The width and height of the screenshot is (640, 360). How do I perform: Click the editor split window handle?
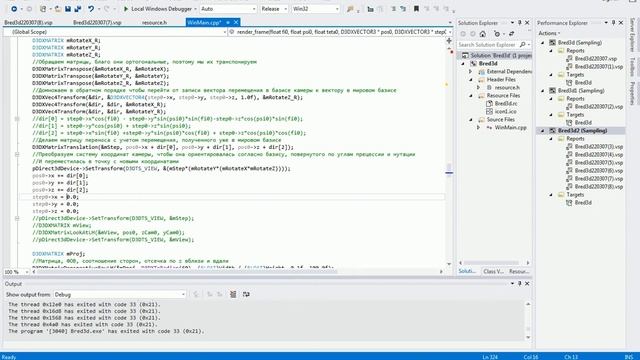[x=449, y=40]
